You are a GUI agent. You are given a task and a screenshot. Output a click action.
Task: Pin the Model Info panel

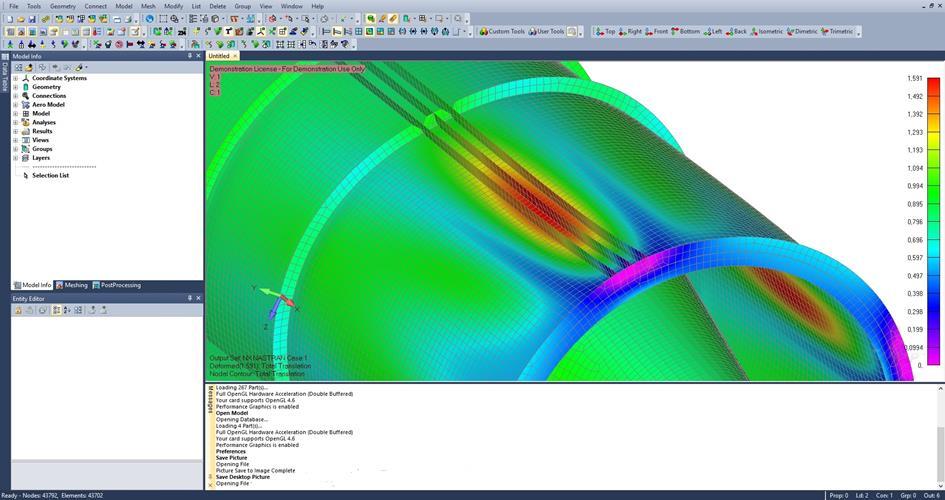pyautogui.click(x=190, y=56)
